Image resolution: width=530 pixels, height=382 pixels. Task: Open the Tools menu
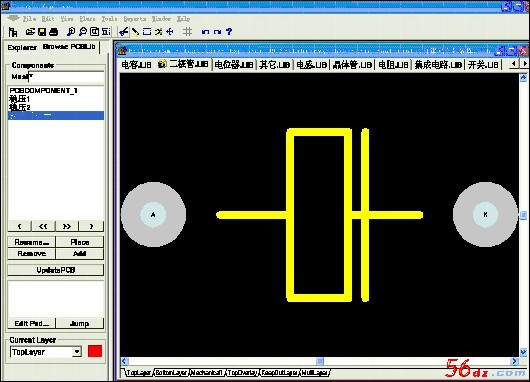(110, 19)
